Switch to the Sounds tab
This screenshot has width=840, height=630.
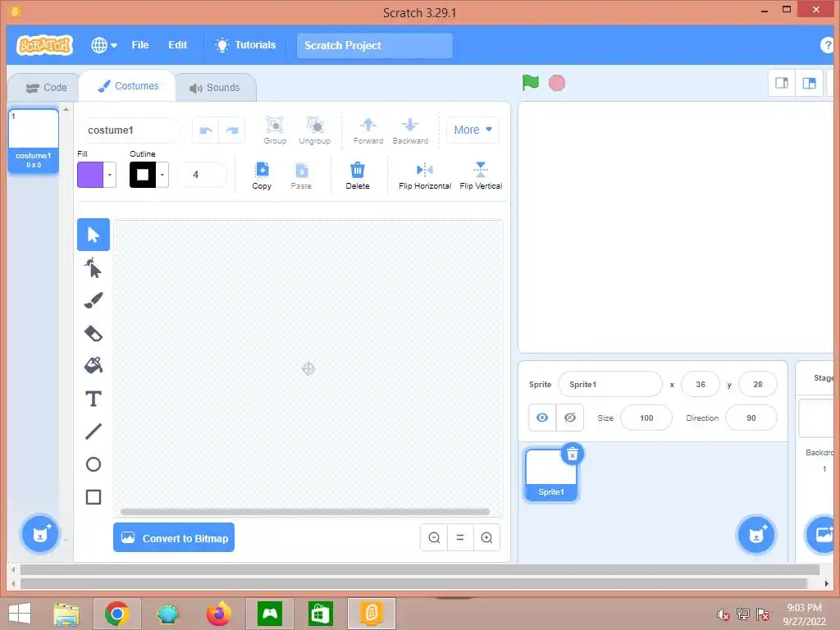215,87
